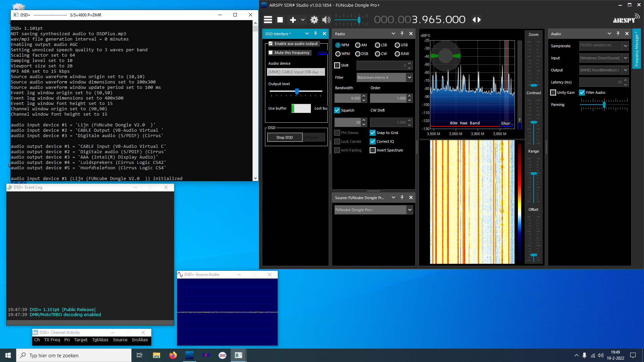This screenshot has width=644, height=362.
Task: Stop the radio with the stop button
Action: tap(280, 20)
